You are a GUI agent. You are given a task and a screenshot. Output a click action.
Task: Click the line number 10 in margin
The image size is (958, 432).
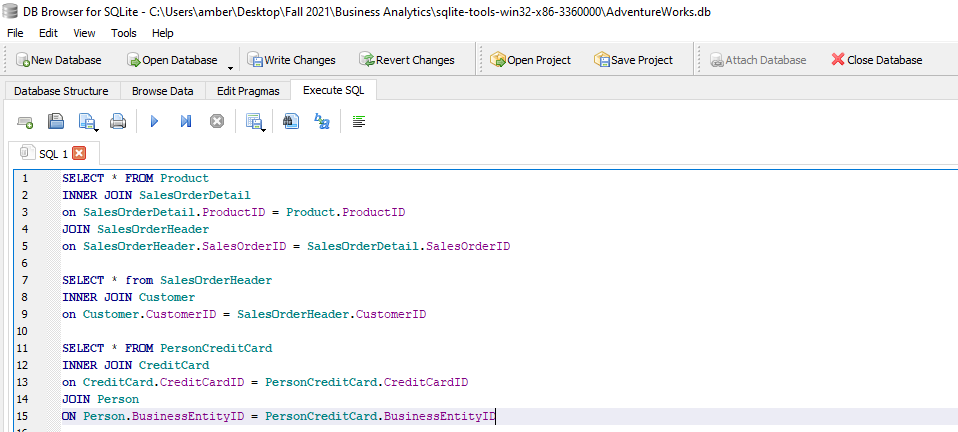coord(24,331)
